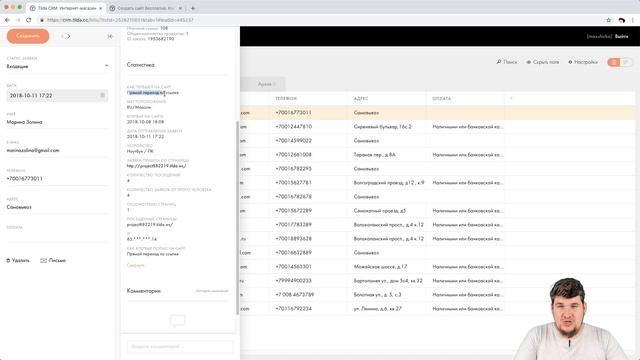The width and height of the screenshot is (640, 360).
Task: Collapse statistics with the Свернуть link
Action: pos(136,265)
